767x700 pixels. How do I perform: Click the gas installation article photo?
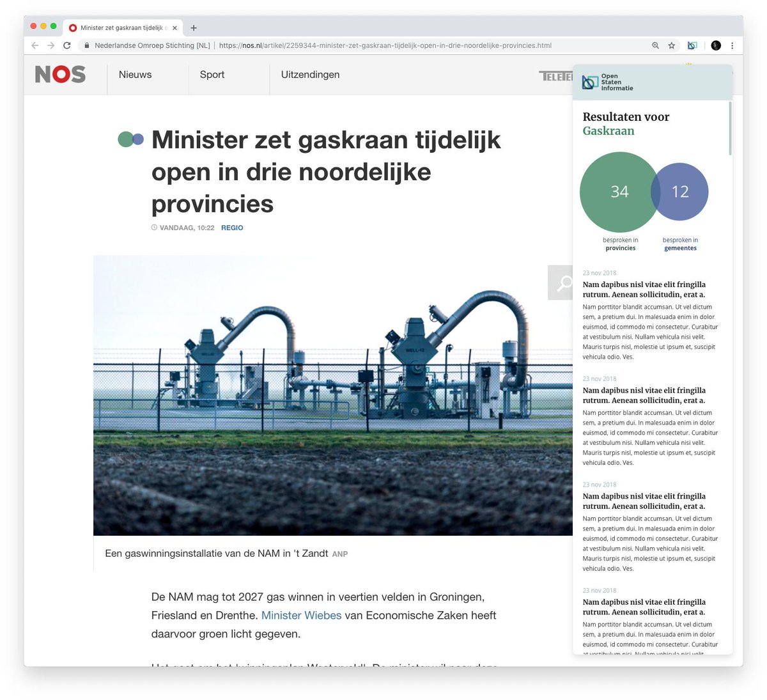(x=333, y=395)
